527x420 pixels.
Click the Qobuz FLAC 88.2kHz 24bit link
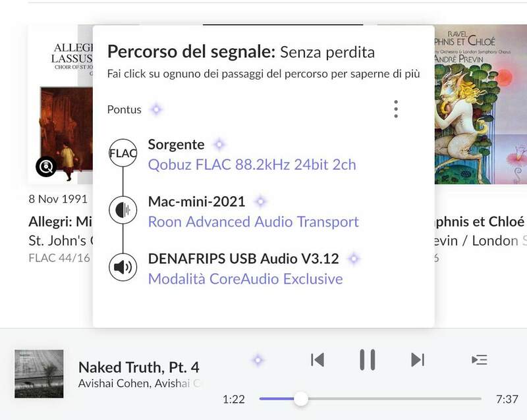(x=252, y=165)
